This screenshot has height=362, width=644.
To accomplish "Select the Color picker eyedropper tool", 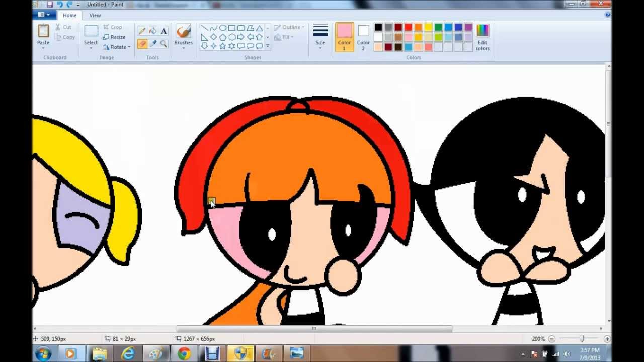I will 153,44.
